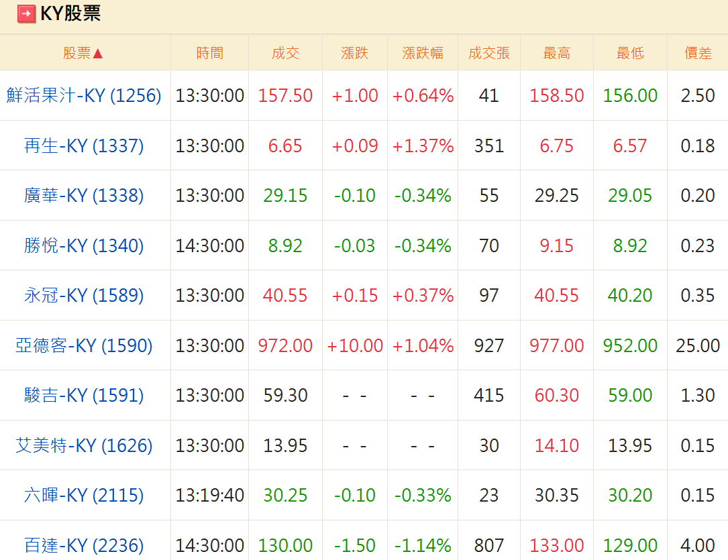Viewport: 728px width, 560px height.
Task: Open stock 鮮活果汁-KY (1256)
Action: pos(84,96)
